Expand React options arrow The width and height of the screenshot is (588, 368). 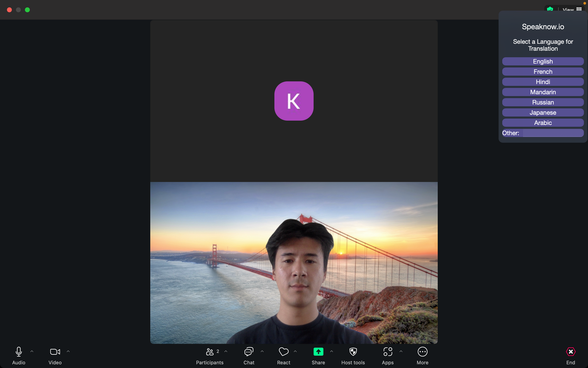point(295,351)
